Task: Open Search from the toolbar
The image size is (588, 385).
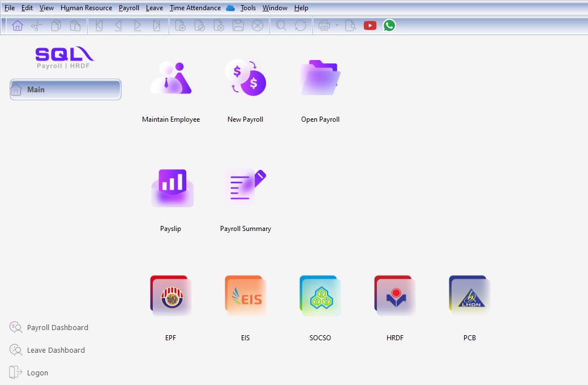Action: pos(281,25)
